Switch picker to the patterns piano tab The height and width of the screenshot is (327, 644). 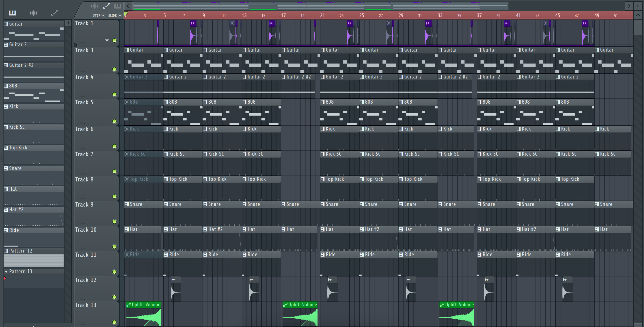point(12,13)
